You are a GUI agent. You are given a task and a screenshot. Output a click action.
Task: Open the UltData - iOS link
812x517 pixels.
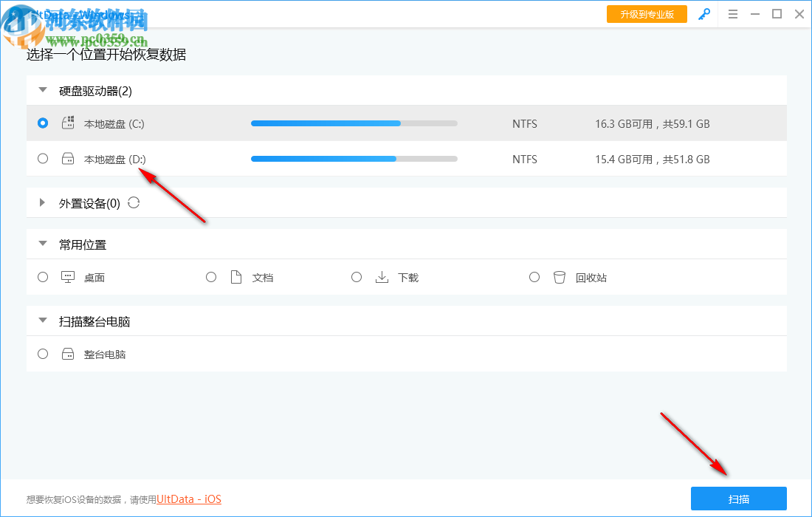[188, 499]
